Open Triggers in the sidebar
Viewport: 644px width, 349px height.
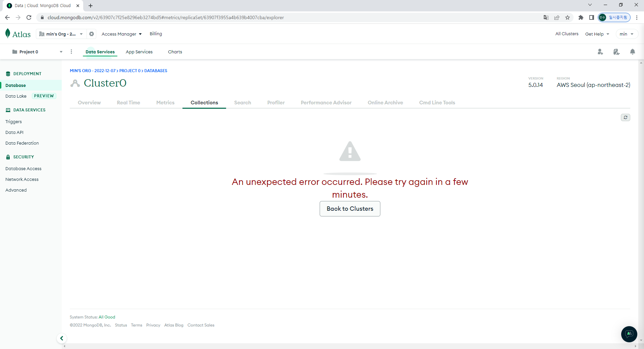pyautogui.click(x=13, y=121)
